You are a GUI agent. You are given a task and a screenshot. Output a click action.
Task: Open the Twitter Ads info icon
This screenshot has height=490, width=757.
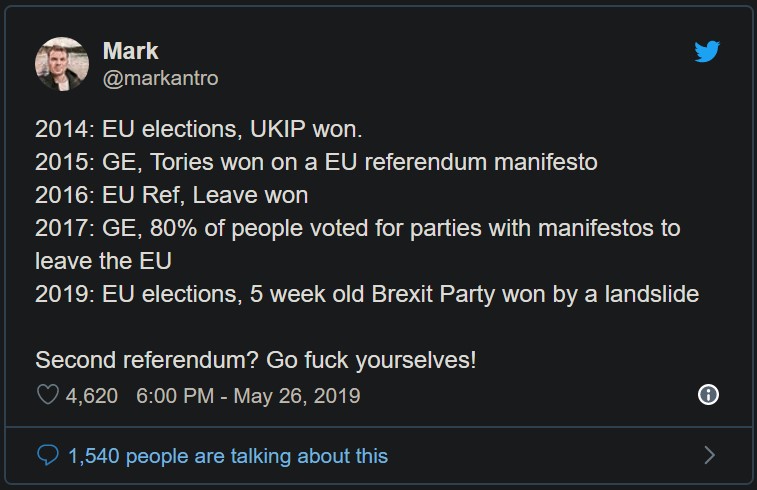(x=707, y=395)
